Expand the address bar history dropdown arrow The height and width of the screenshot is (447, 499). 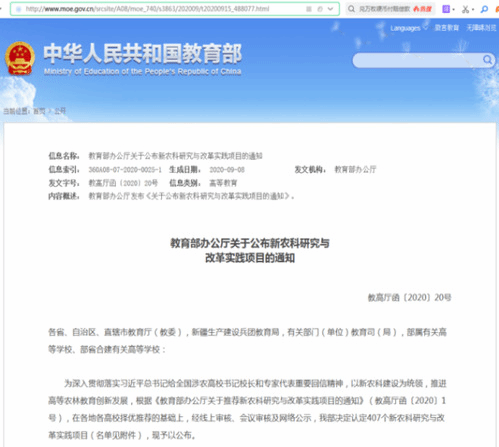(330, 9)
